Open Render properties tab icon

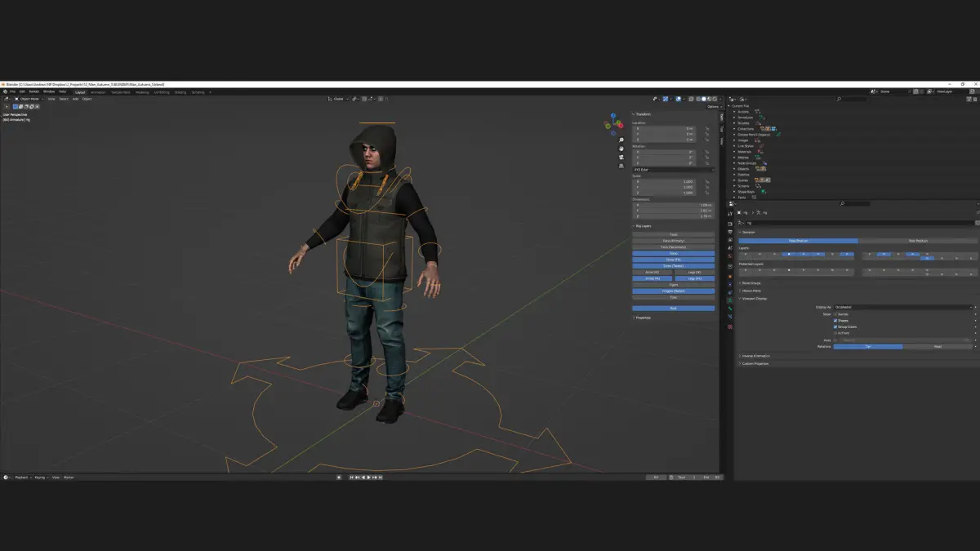tap(730, 224)
